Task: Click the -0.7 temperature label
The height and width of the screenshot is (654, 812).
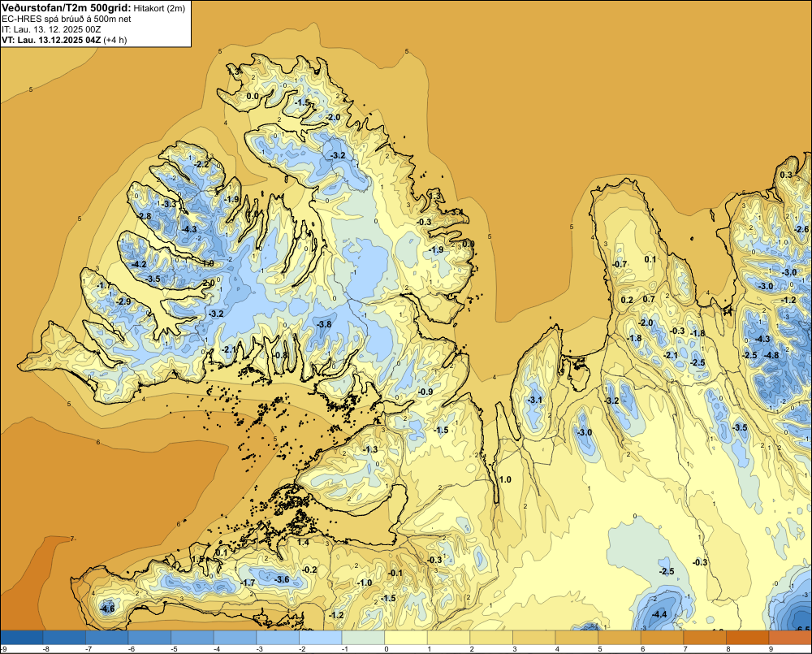Action: point(620,264)
